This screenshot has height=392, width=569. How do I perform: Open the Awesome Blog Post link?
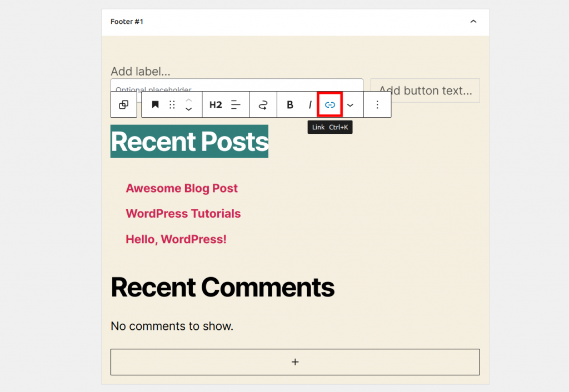pos(182,188)
